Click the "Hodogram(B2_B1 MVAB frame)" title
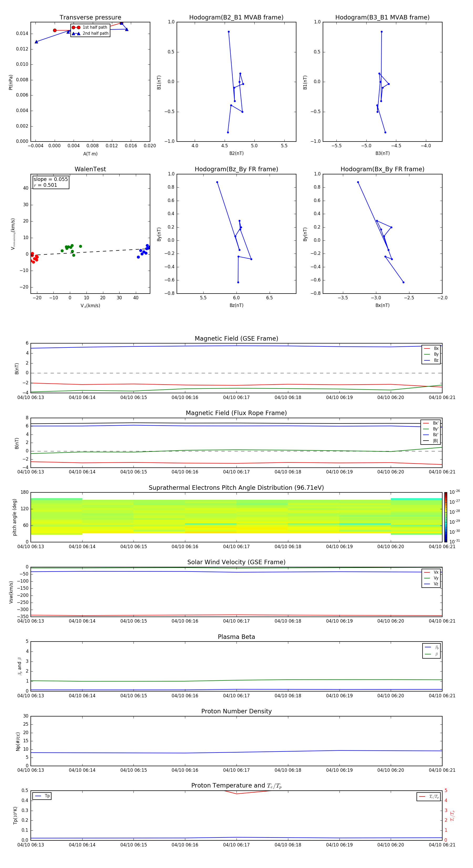 pyautogui.click(x=236, y=18)
